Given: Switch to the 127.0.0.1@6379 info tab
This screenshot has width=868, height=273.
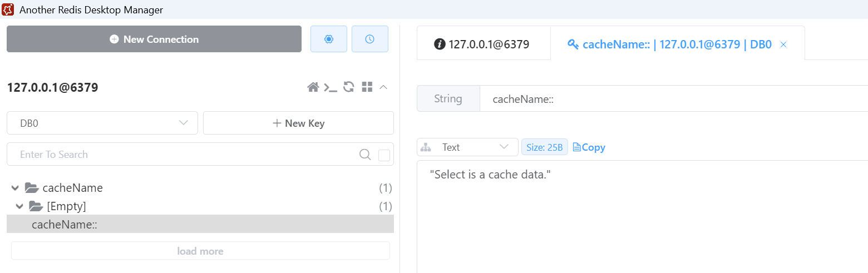Looking at the screenshot, I should tap(484, 44).
